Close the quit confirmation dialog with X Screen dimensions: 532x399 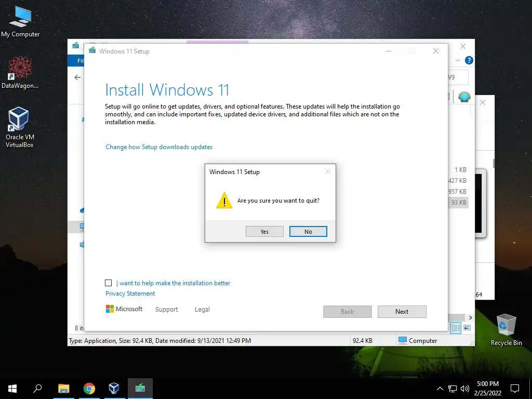pyautogui.click(x=327, y=171)
